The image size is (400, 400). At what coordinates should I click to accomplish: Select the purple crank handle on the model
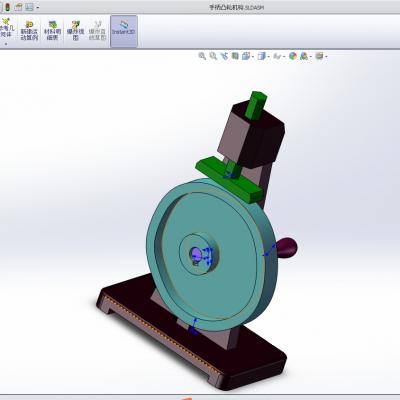pos(287,248)
